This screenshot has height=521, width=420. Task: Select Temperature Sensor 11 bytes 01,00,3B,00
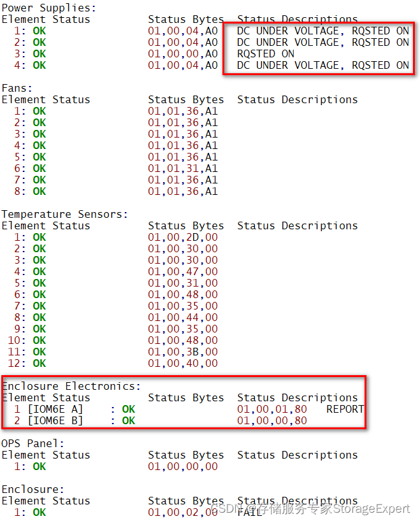pyautogui.click(x=183, y=352)
